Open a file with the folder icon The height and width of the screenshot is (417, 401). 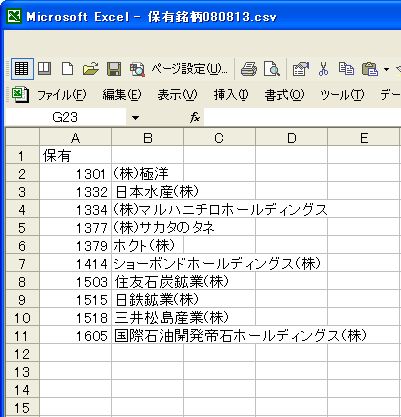click(90, 69)
